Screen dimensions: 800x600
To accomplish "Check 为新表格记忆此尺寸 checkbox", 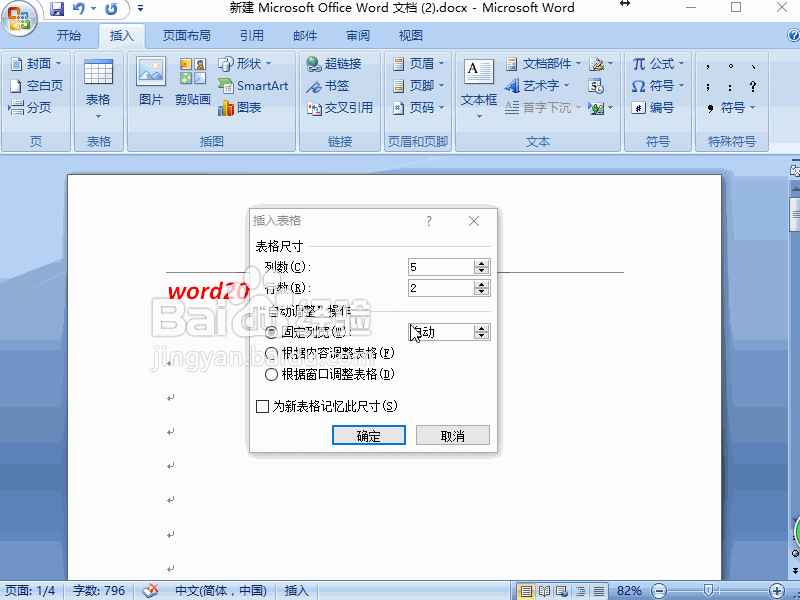I will [x=262, y=407].
